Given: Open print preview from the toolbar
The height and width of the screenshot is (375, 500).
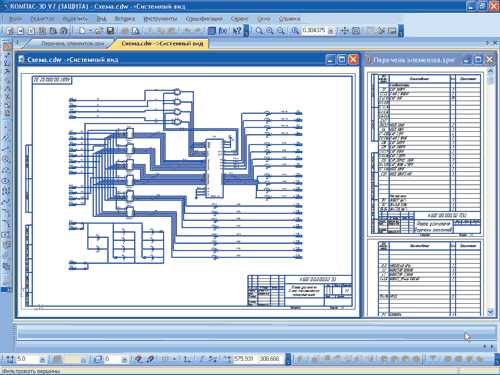Looking at the screenshot, I should [x=135, y=31].
